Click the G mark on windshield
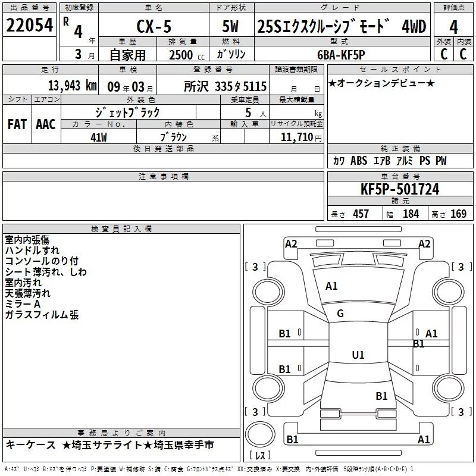Image resolution: width=476 pixels, height=476 pixels. [340, 314]
